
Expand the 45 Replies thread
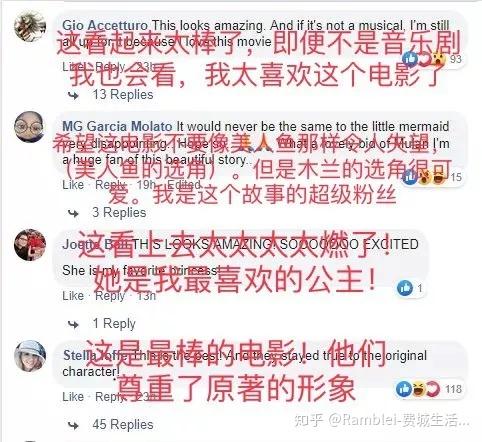(x=123, y=425)
